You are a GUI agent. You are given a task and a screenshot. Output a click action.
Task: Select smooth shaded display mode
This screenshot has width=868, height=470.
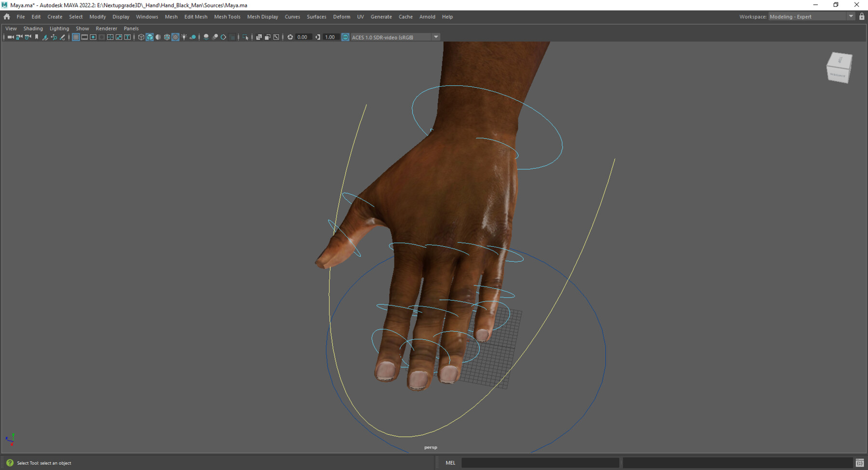coord(149,37)
